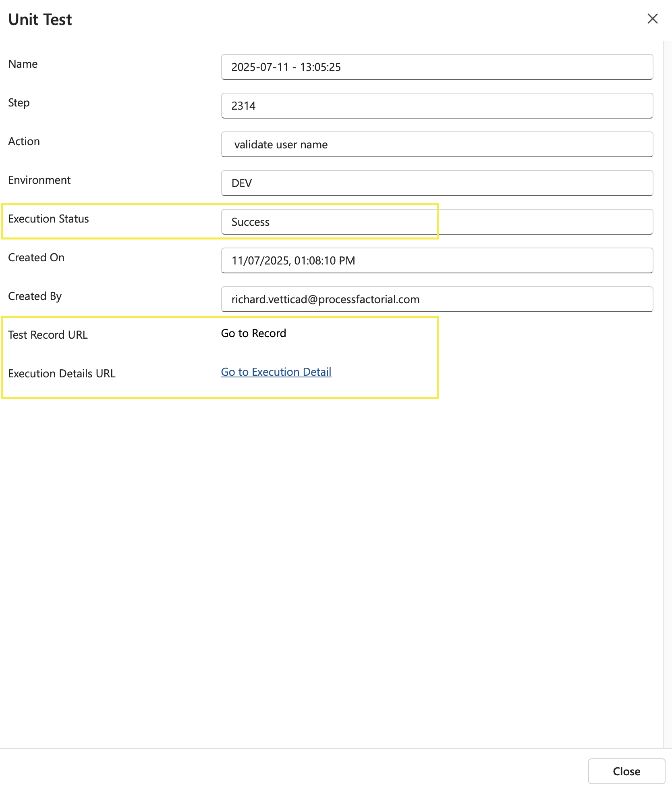Follow the Go to Execution Detail link

point(276,372)
